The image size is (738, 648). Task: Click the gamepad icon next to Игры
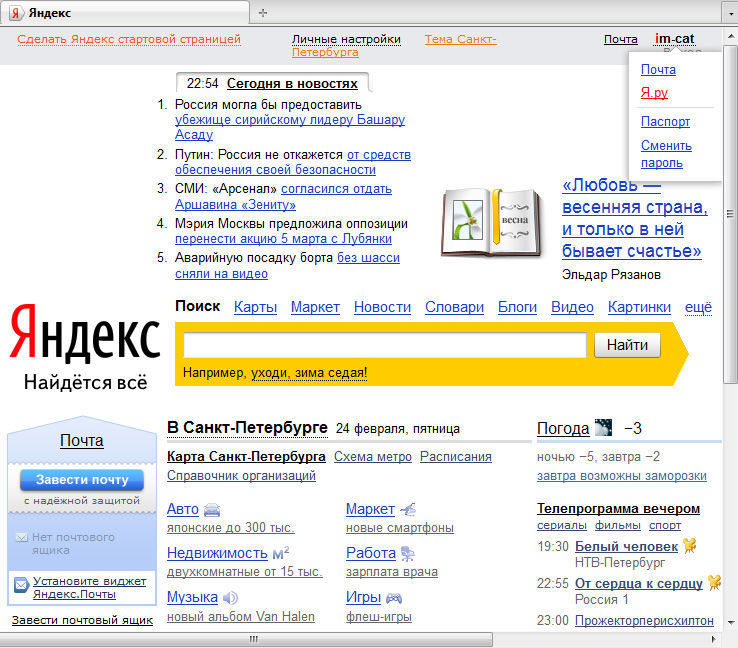point(394,598)
